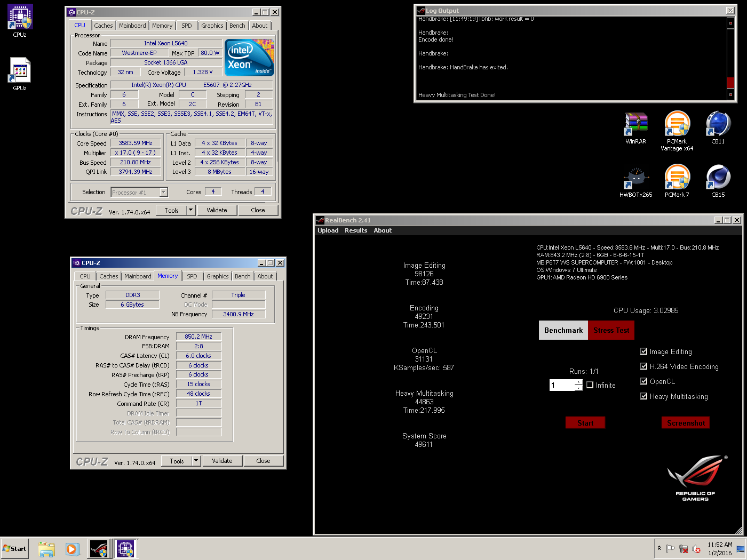This screenshot has width=747, height=560.
Task: Click Tools button in top CPU-Z window
Action: [171, 210]
